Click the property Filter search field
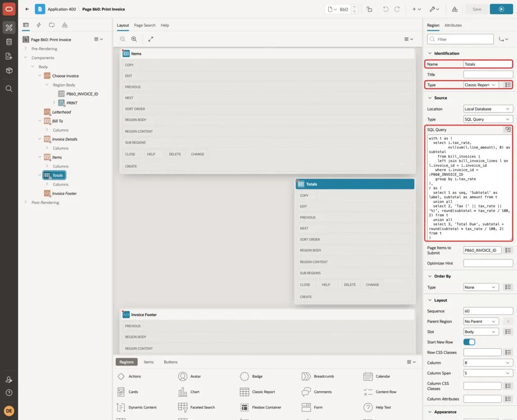Image resolution: width=517 pixels, height=420 pixels. tap(460, 39)
